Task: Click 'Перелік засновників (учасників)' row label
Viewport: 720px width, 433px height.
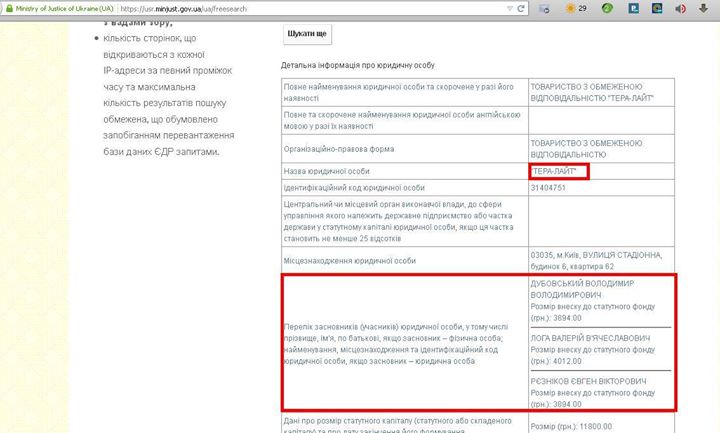Action: coord(396,344)
